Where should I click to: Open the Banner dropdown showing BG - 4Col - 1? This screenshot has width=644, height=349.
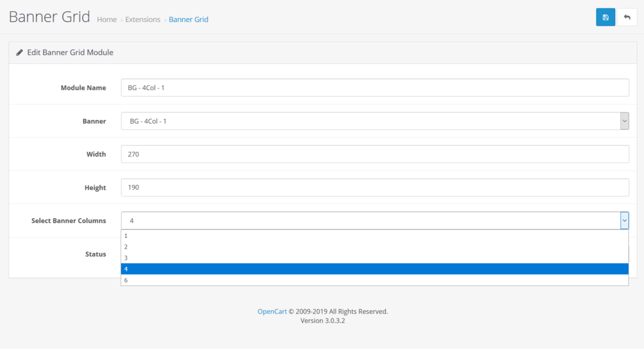tap(375, 121)
